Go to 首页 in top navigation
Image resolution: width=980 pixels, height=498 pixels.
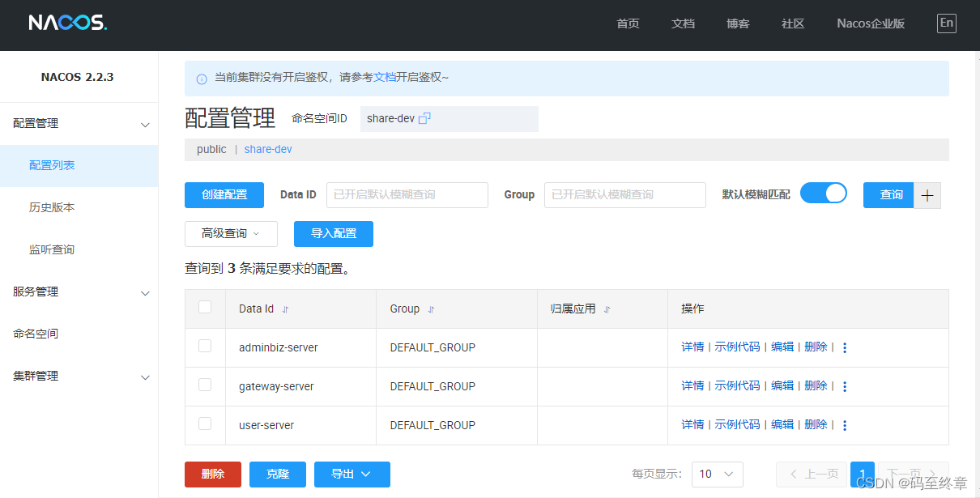click(628, 23)
